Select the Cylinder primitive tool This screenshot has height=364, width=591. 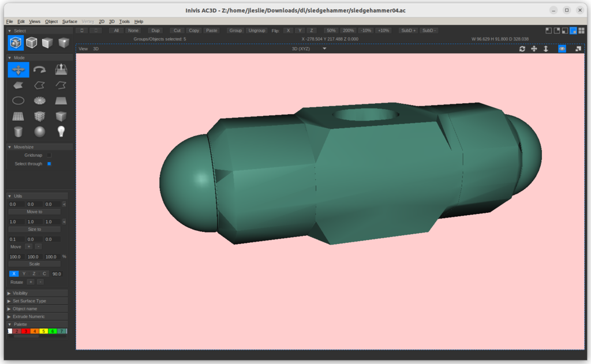coord(18,132)
